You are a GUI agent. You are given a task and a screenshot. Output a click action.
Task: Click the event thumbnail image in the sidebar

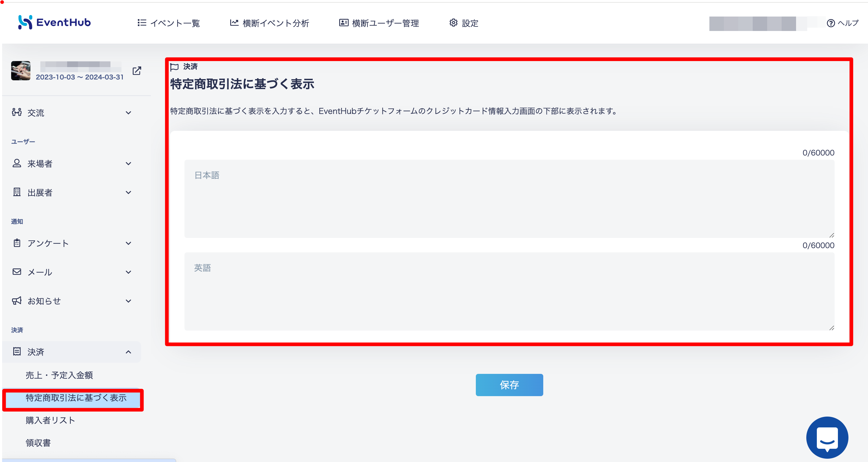(20, 70)
